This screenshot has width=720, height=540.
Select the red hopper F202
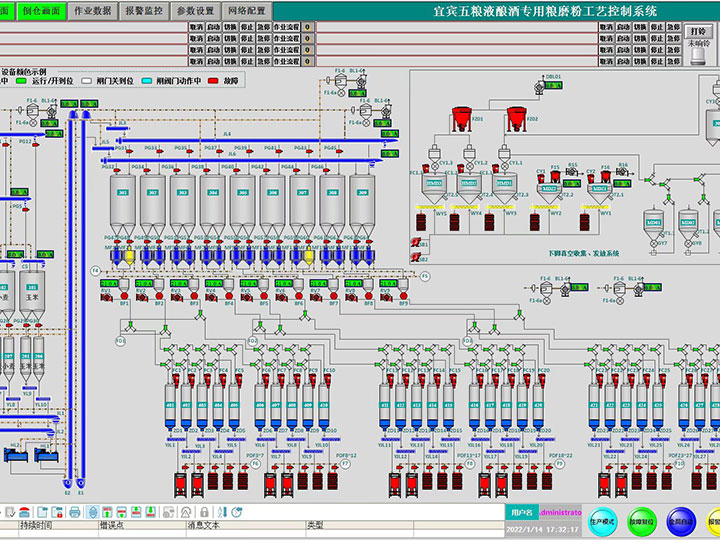(x=517, y=119)
